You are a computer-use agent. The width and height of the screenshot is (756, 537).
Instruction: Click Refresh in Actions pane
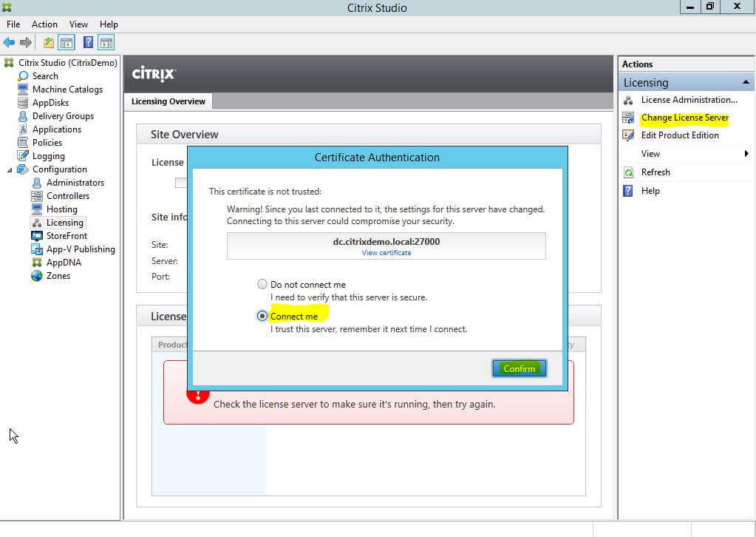pyautogui.click(x=655, y=173)
